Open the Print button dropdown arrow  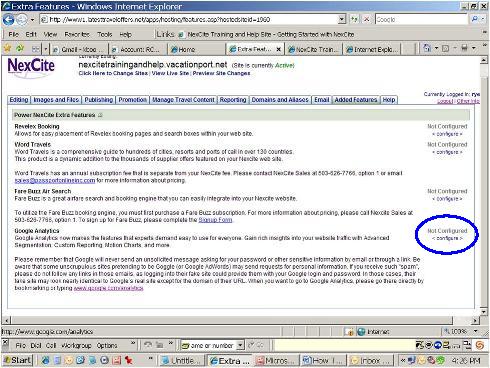(x=474, y=48)
